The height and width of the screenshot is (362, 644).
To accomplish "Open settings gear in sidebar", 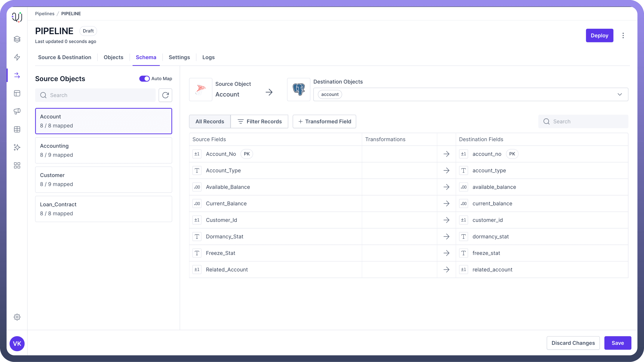I will point(17,317).
